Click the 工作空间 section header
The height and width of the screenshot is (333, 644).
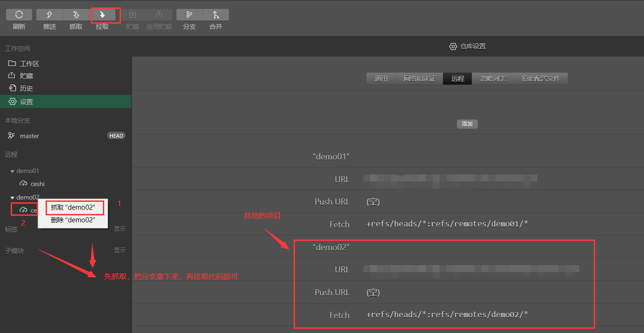(x=18, y=48)
